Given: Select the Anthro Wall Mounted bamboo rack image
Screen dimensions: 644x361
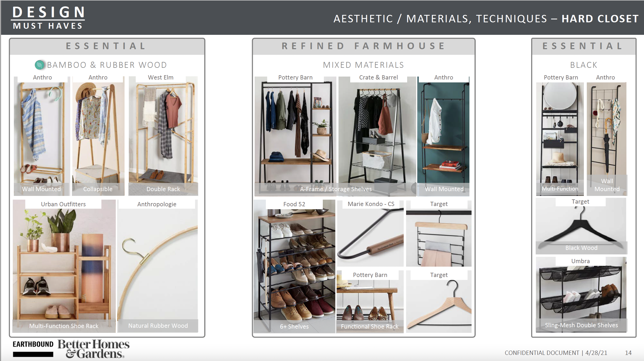Looking at the screenshot, I should point(42,136).
